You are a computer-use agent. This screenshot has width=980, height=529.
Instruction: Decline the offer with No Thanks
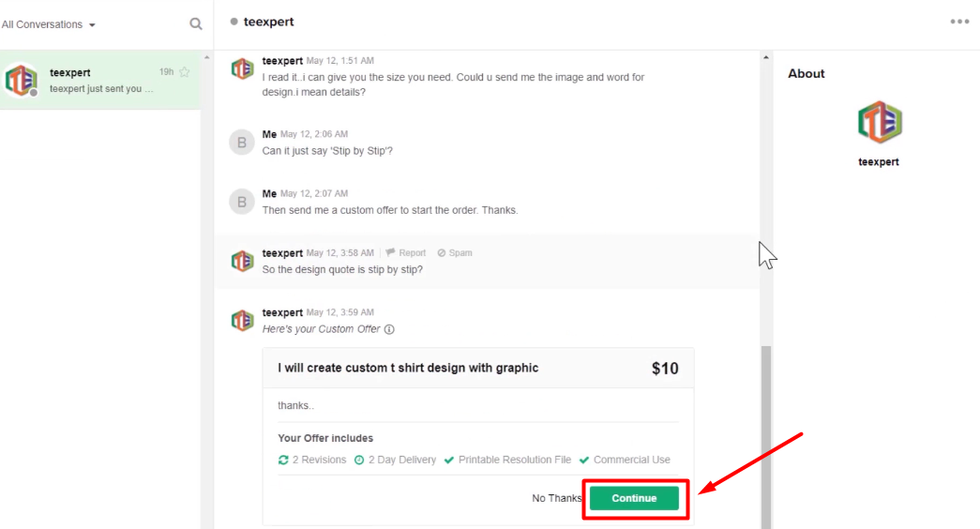pyautogui.click(x=557, y=498)
